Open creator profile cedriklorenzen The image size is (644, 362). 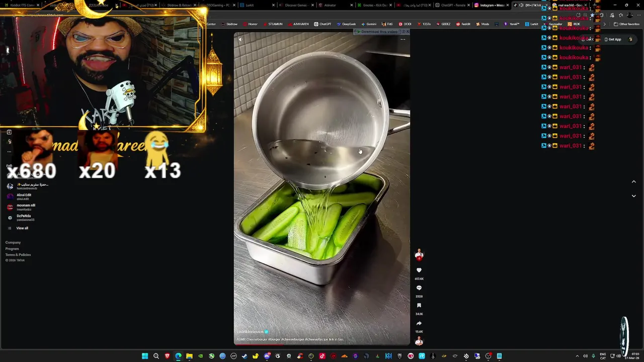250,332
